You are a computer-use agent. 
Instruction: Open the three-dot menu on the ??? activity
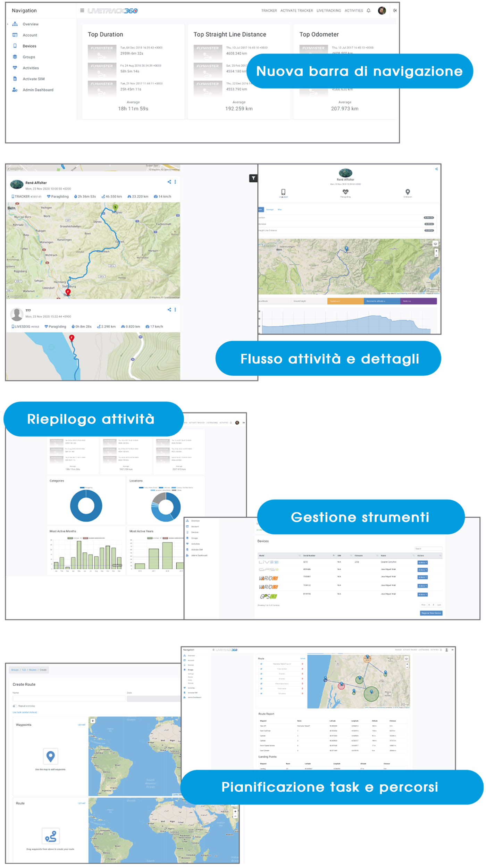(x=175, y=310)
